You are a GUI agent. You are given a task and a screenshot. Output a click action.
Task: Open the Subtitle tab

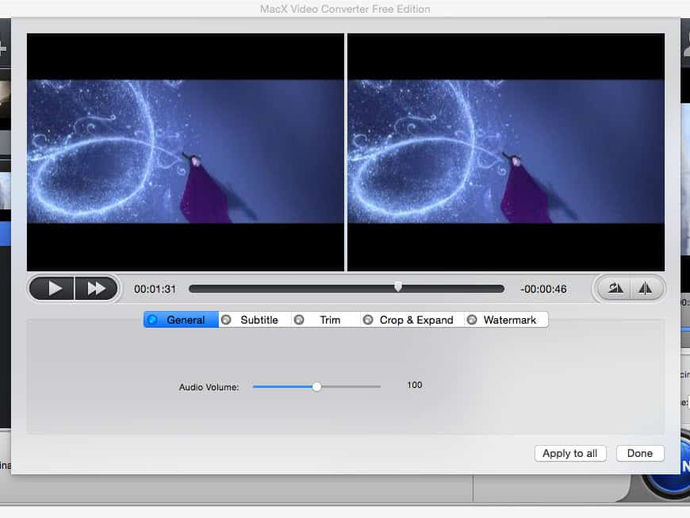tap(255, 320)
